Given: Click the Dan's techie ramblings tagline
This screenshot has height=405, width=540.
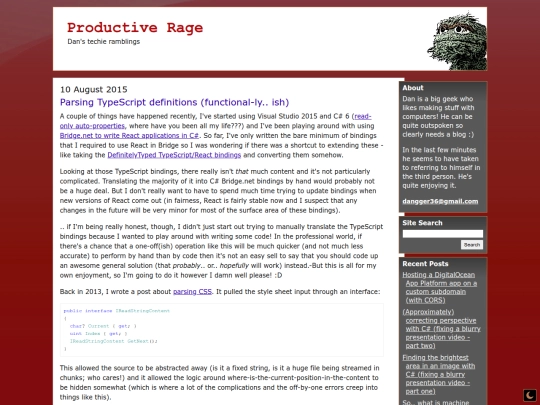Looking at the screenshot, I should (x=104, y=42).
